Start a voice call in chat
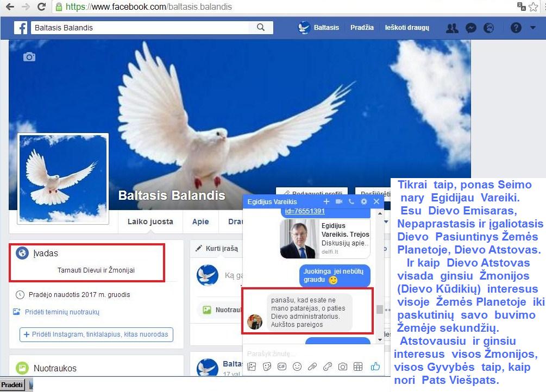The width and height of the screenshot is (546, 392). coord(352,201)
